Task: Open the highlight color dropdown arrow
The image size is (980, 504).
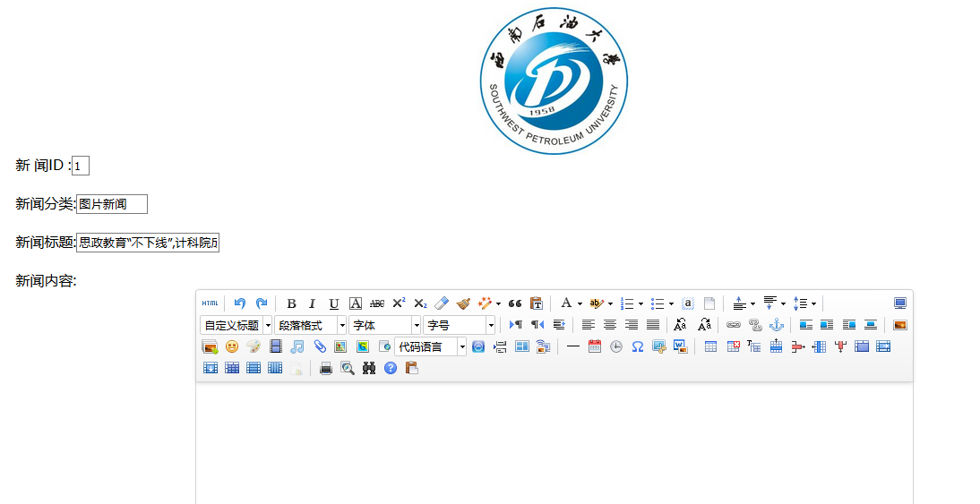Action: coord(611,304)
